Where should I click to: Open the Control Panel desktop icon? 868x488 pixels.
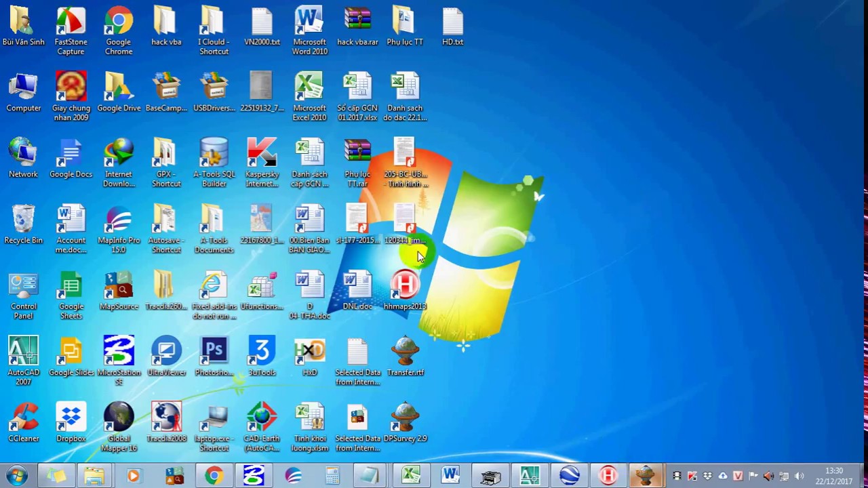click(24, 294)
